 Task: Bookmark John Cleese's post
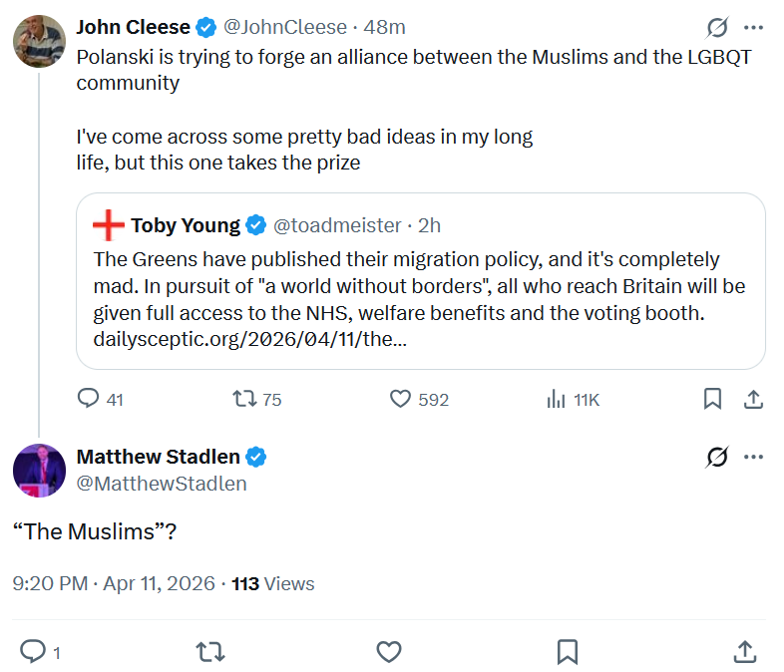(712, 399)
